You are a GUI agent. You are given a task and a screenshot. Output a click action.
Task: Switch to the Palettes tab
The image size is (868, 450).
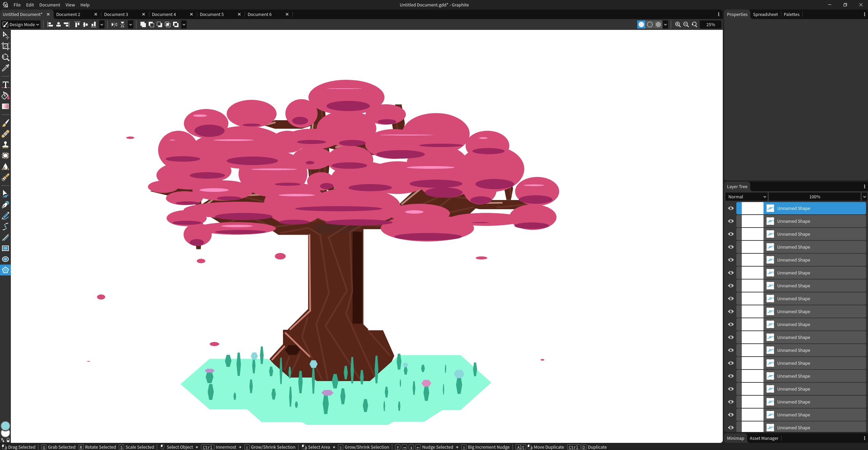pyautogui.click(x=792, y=14)
